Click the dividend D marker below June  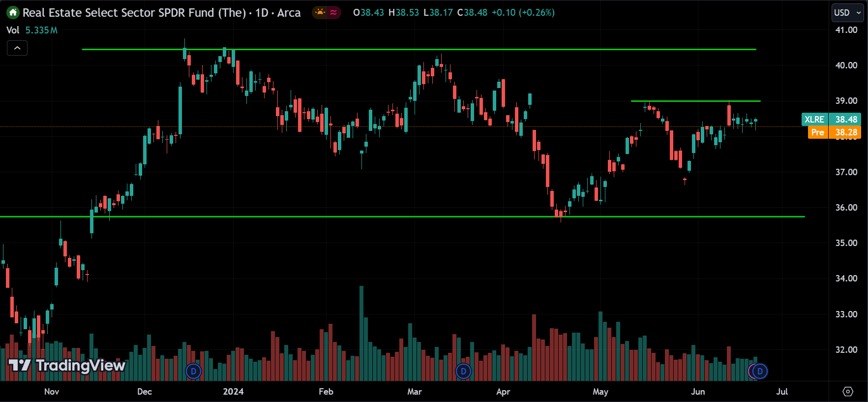tap(760, 371)
